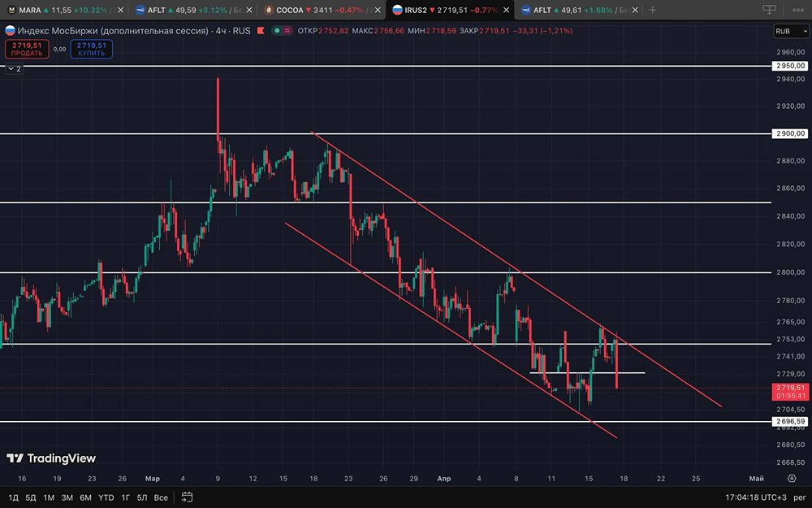Image resolution: width=812 pixels, height=508 pixels.
Task: Toggle the рег scale mode
Action: [x=800, y=497]
